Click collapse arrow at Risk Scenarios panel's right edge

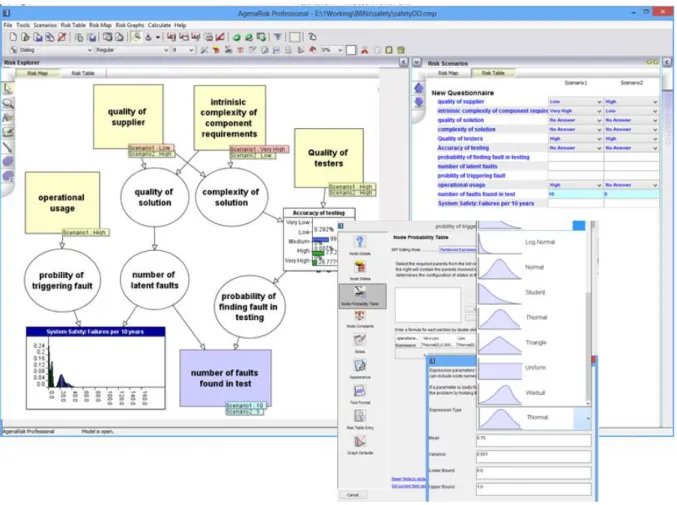pyautogui.click(x=667, y=63)
